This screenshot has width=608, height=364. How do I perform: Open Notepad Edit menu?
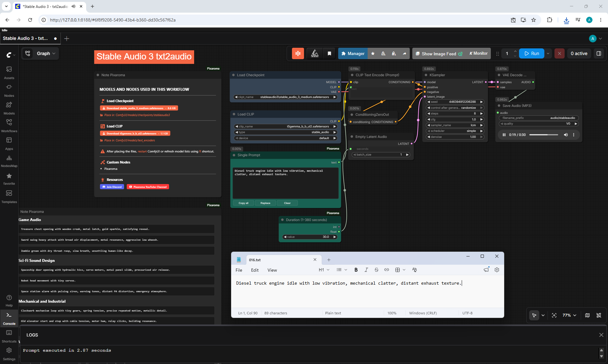click(255, 270)
